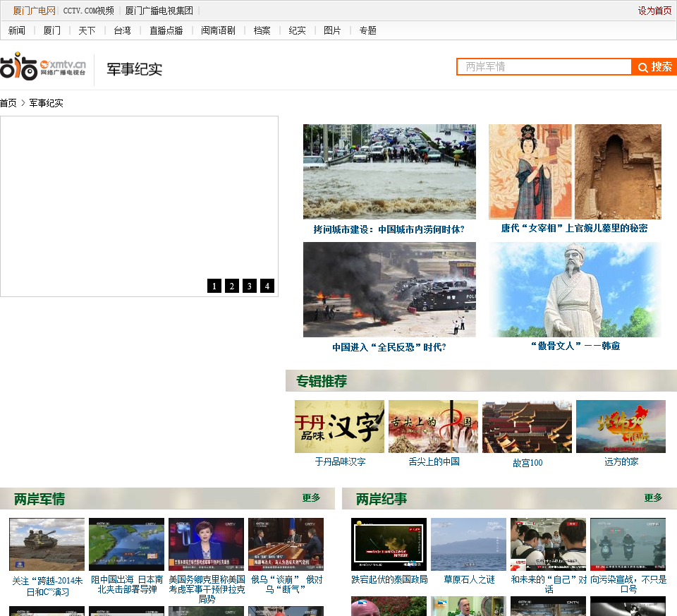Open the flooded city street thumbnail

point(389,171)
